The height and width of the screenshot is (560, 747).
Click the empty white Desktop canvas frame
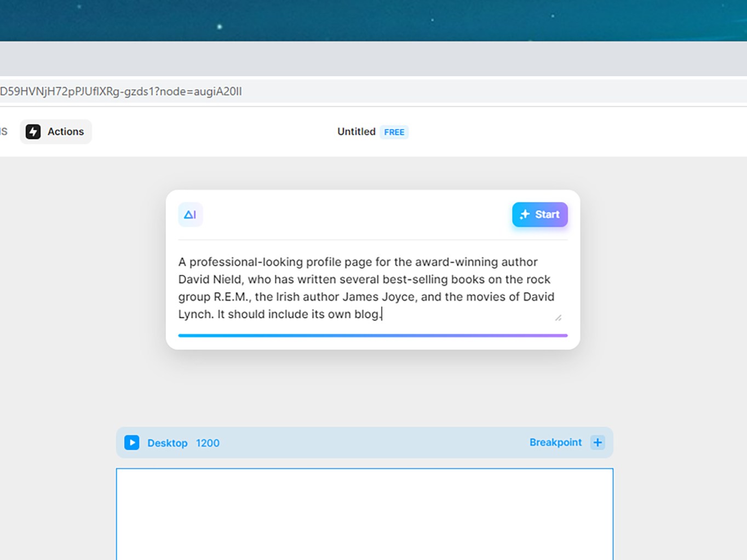pos(364,513)
